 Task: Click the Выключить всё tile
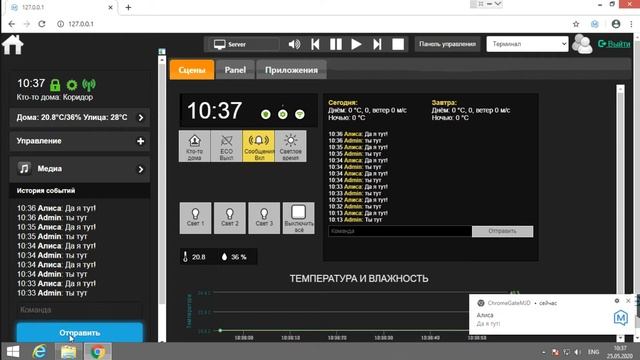pyautogui.click(x=299, y=218)
